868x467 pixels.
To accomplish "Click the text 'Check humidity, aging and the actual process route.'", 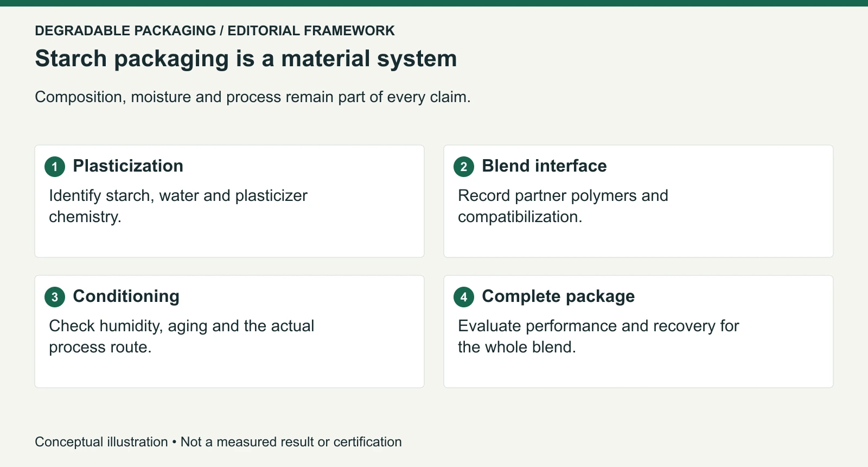I will (x=182, y=337).
